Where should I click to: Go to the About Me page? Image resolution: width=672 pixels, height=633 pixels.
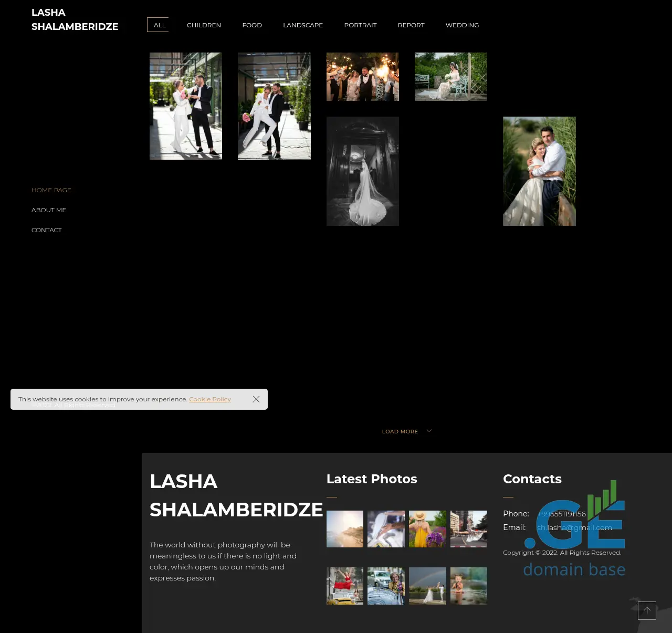[x=49, y=210]
